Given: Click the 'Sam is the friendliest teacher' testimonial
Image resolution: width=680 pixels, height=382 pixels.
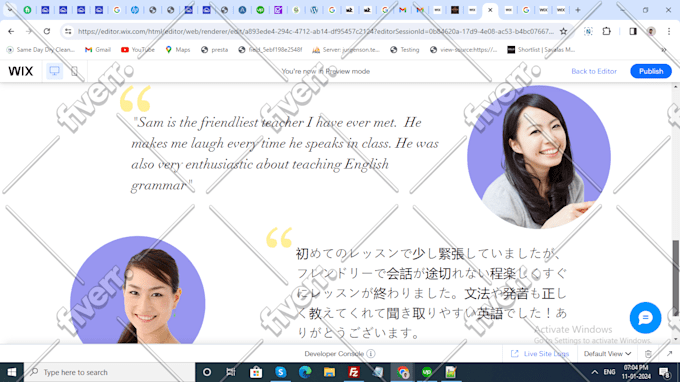Looking at the screenshot, I should pos(284,153).
